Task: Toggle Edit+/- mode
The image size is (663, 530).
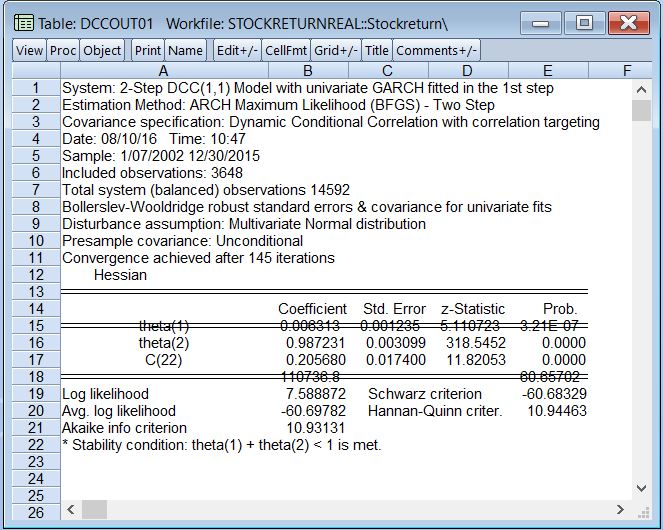Action: tap(237, 50)
